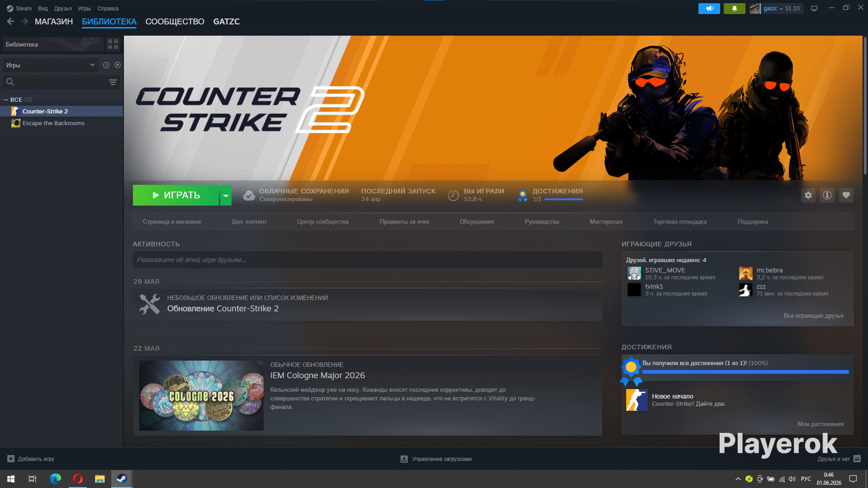Open Microsoft Edge from taskbar

(x=55, y=479)
